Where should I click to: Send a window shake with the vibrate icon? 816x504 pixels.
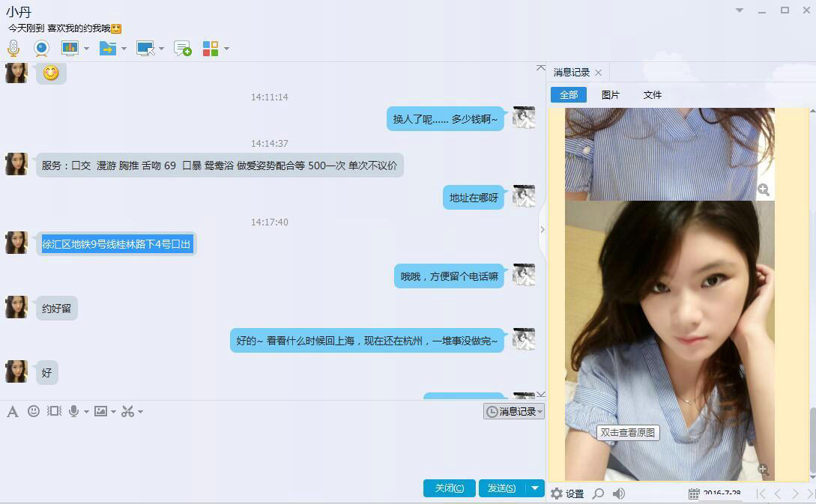tap(54, 411)
